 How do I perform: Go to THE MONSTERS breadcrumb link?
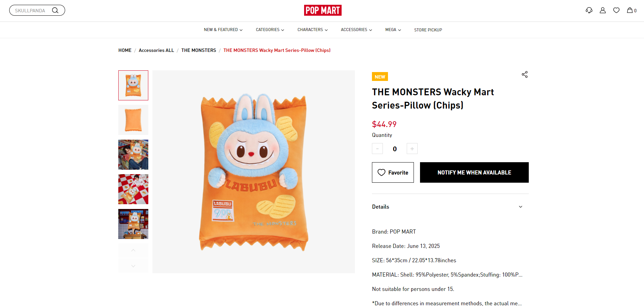(199, 50)
